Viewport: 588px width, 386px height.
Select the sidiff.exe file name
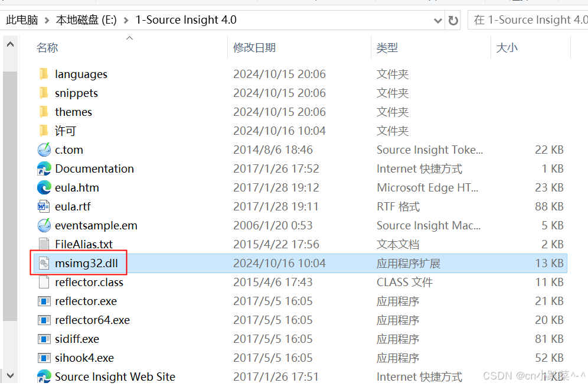tap(77, 339)
